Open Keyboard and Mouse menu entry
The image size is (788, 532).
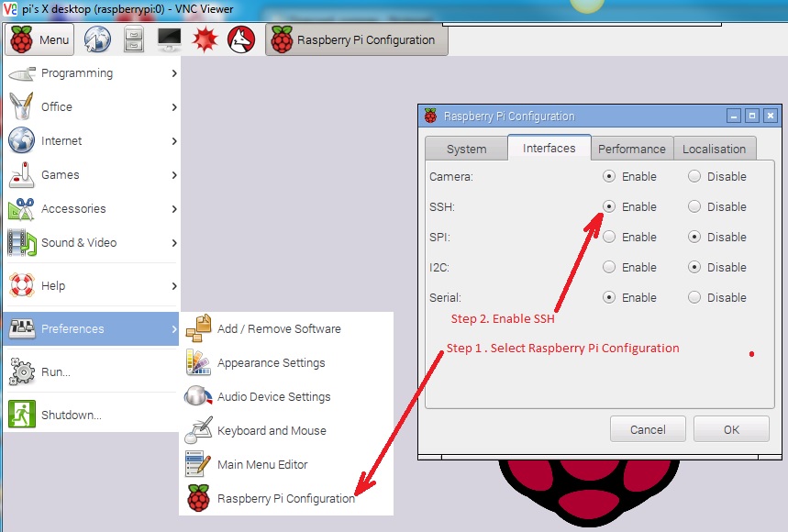tap(286, 430)
